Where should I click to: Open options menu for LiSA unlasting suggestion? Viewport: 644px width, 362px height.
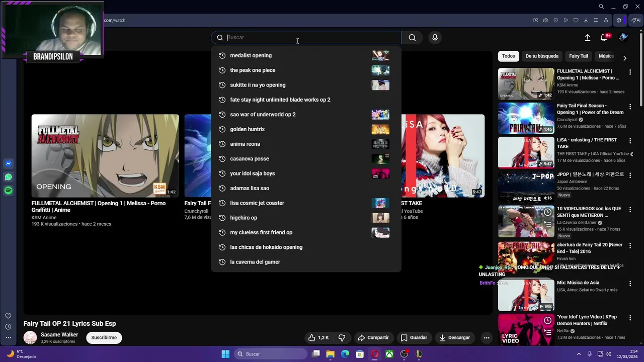[630, 141]
